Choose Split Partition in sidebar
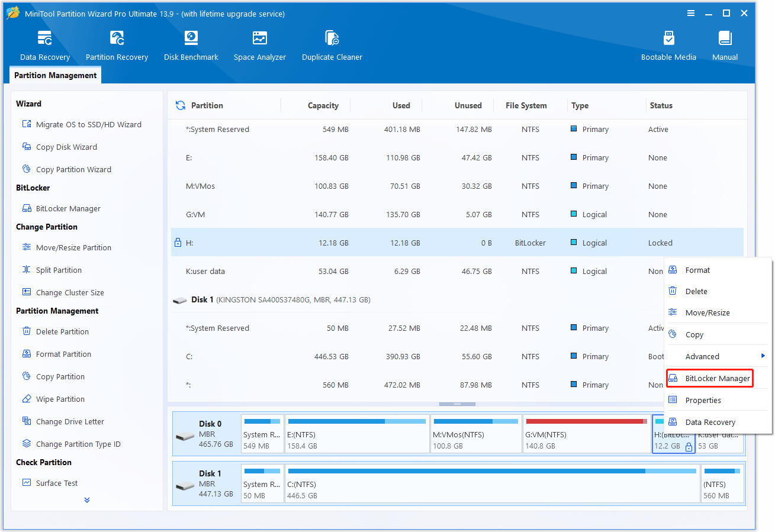Image resolution: width=775 pixels, height=532 pixels. (x=52, y=270)
